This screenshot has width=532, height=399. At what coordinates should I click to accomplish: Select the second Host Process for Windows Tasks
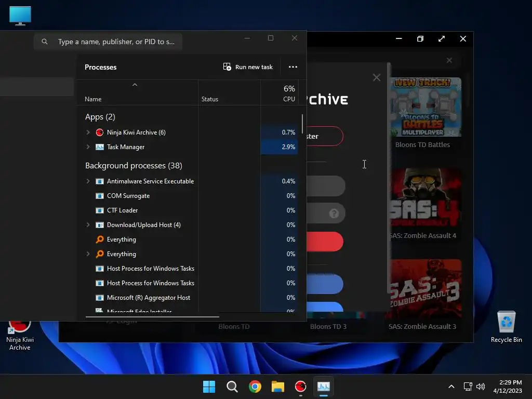coord(188,283)
